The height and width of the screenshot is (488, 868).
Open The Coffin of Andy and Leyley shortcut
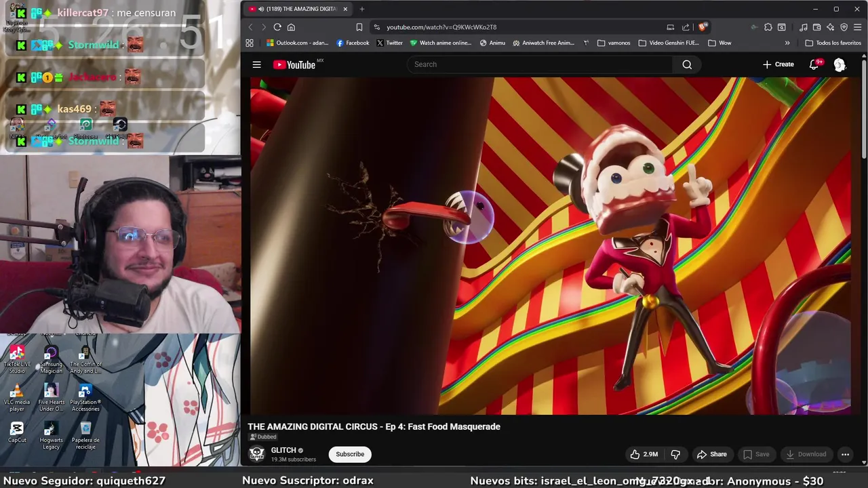click(x=85, y=359)
